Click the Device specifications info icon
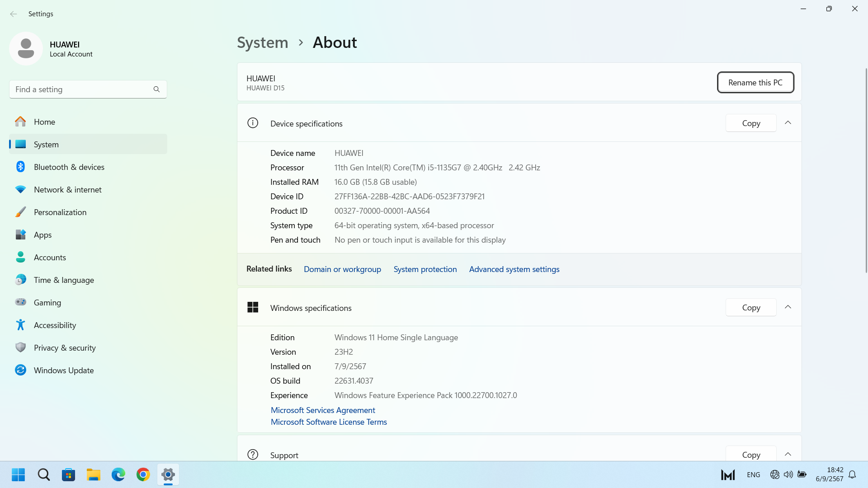868x488 pixels. [x=253, y=123]
